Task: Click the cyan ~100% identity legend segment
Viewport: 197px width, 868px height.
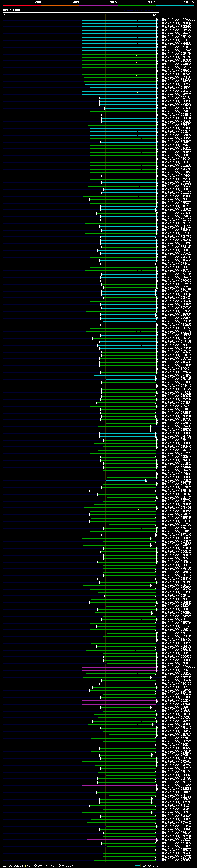Action: coord(175,6)
